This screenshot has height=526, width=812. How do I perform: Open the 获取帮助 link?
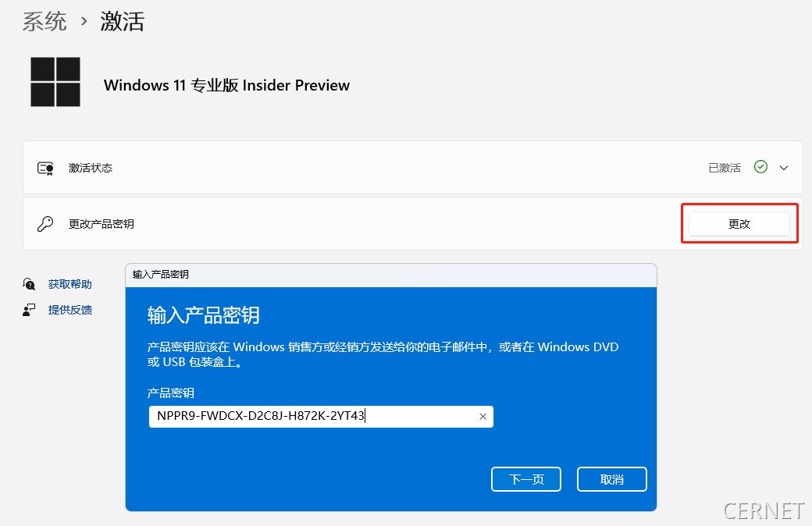[x=70, y=284]
